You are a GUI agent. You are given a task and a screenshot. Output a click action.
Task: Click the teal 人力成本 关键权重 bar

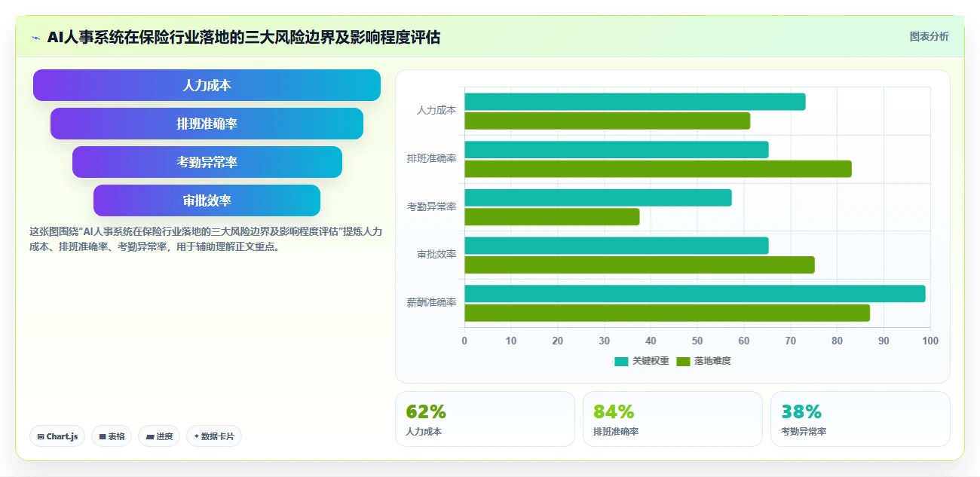point(635,102)
